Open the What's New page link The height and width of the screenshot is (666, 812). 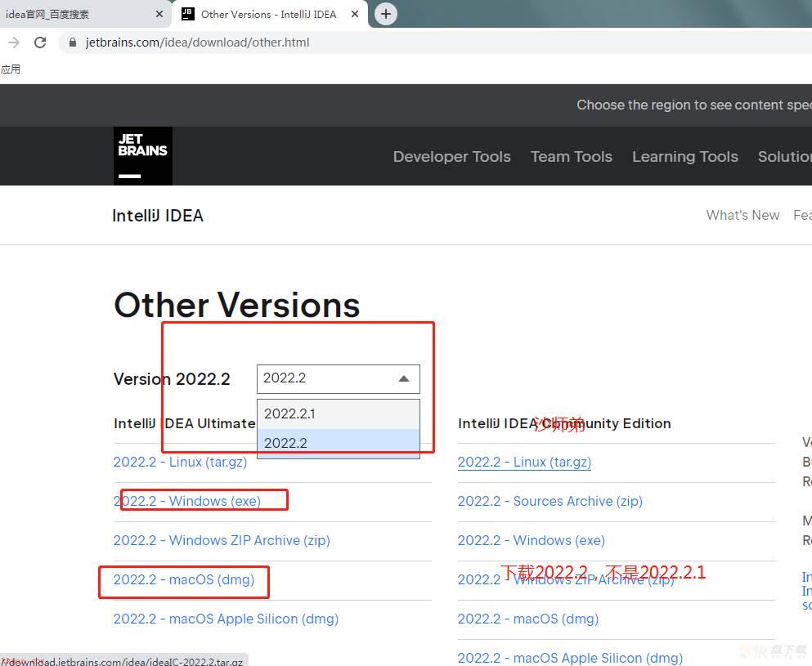click(742, 215)
